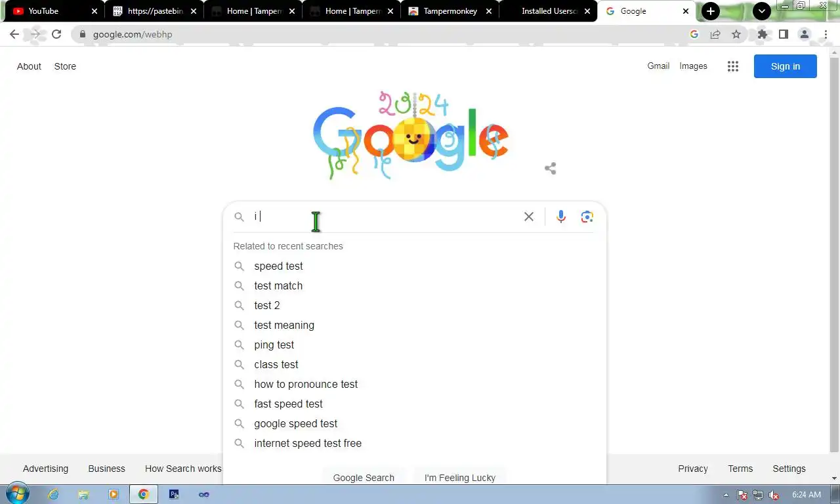Open the Action Center flag icon in tray

(742, 495)
